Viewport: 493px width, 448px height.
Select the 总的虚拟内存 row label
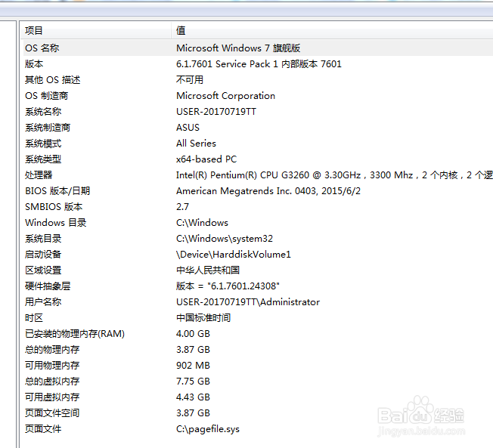(52, 382)
